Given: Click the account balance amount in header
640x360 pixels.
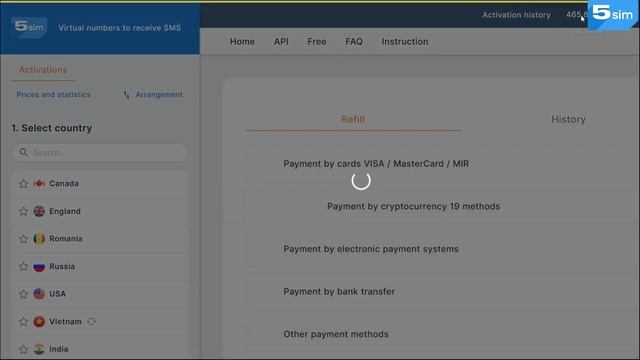Looking at the screenshot, I should [576, 15].
